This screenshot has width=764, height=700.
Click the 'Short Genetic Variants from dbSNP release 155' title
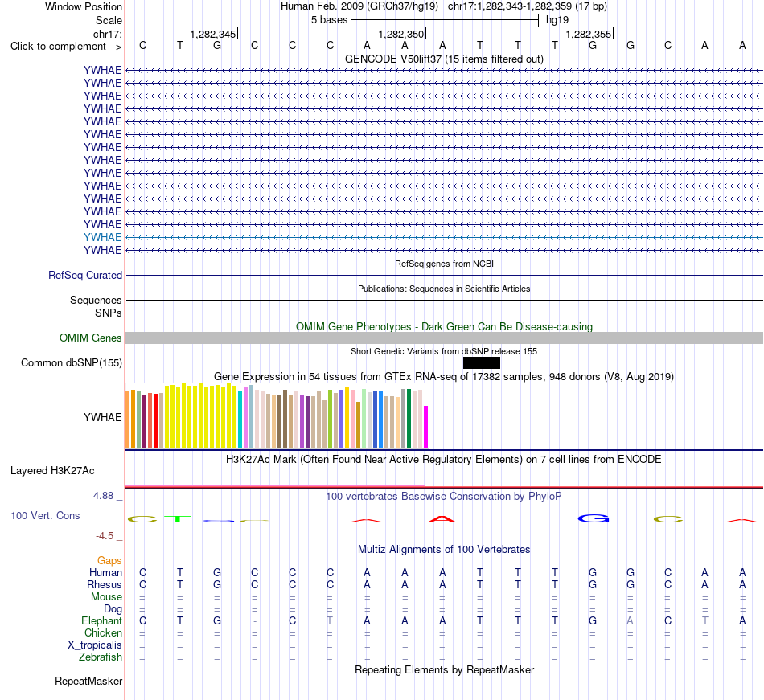444,351
